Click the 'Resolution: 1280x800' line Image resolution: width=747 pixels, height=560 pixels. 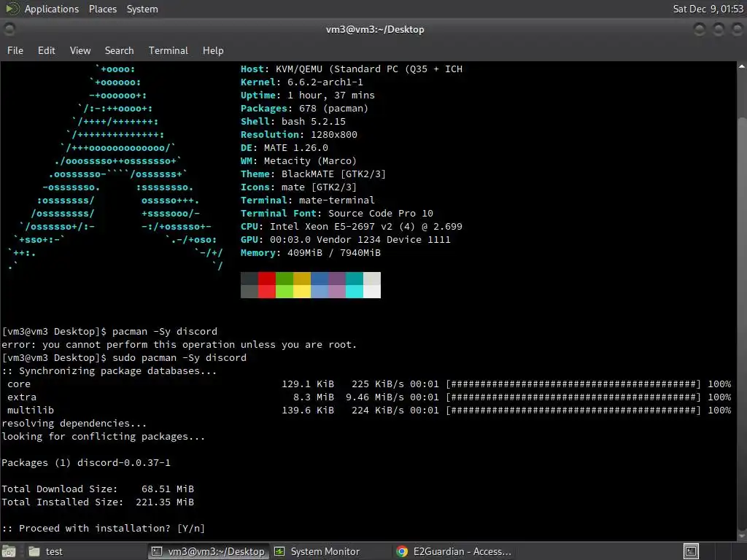point(298,135)
